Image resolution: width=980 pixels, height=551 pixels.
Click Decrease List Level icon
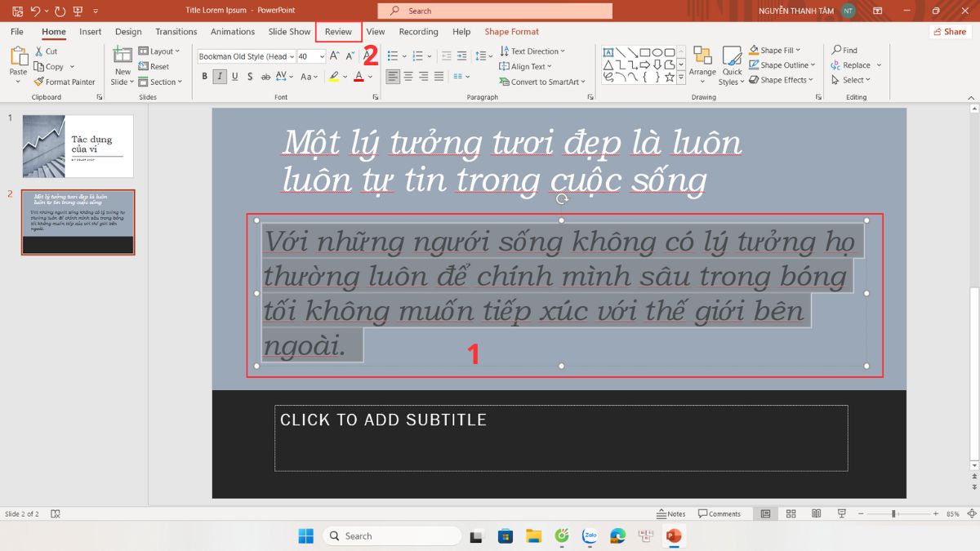[x=446, y=56]
